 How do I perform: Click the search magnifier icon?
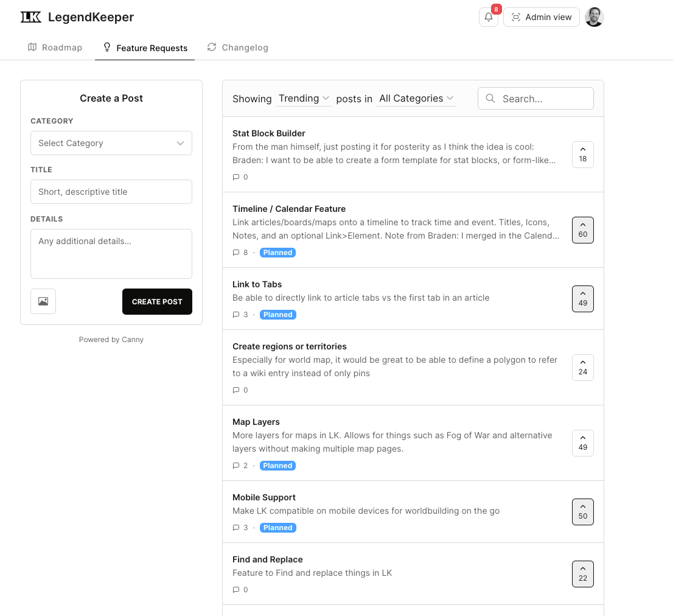point(490,98)
